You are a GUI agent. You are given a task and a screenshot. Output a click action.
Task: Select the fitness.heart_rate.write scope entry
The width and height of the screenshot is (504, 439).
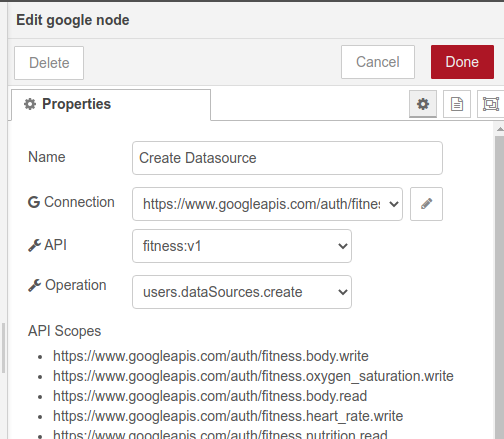click(x=228, y=416)
